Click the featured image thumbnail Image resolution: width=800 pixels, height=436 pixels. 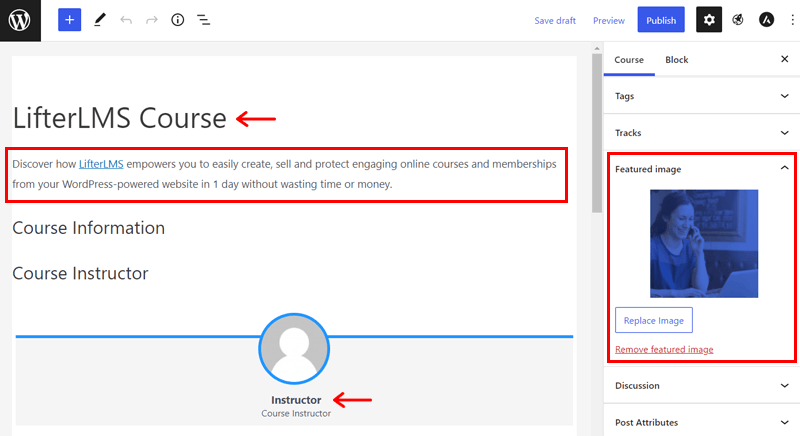[704, 244]
